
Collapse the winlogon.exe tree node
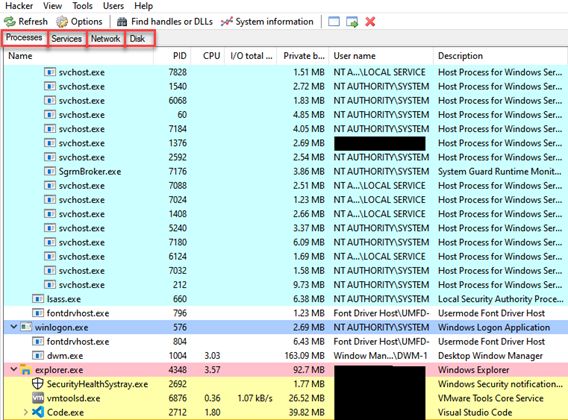(14, 327)
